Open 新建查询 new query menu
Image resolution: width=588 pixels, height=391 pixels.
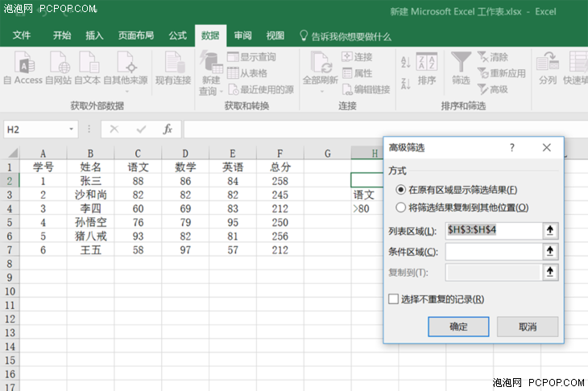[211, 73]
